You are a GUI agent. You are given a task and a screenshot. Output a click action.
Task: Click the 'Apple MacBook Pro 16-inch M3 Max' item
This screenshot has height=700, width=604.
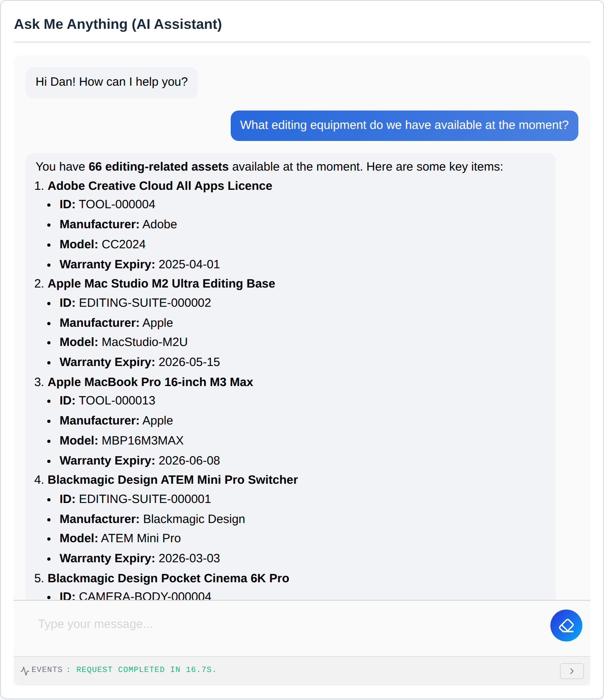150,382
